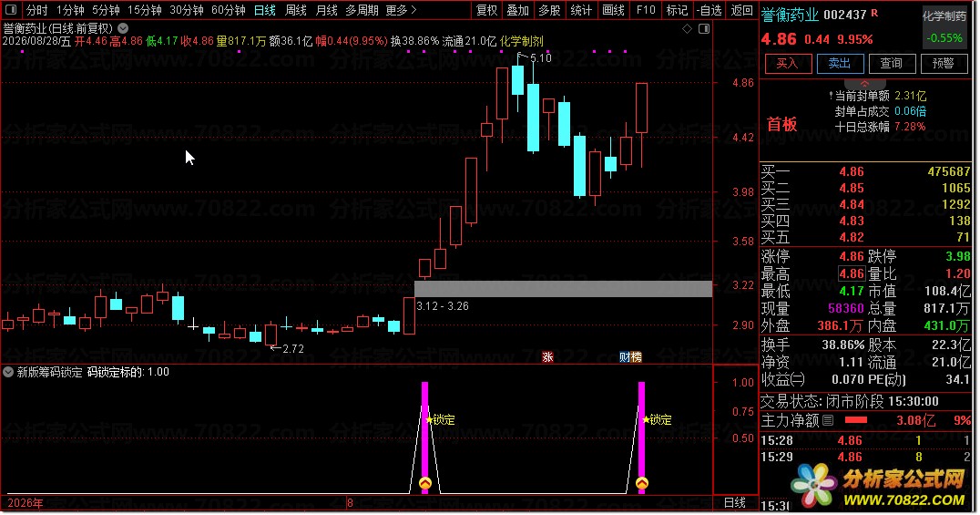
Task: Expand chart title dropdown arrow next to 前复权
Action: click(x=123, y=28)
